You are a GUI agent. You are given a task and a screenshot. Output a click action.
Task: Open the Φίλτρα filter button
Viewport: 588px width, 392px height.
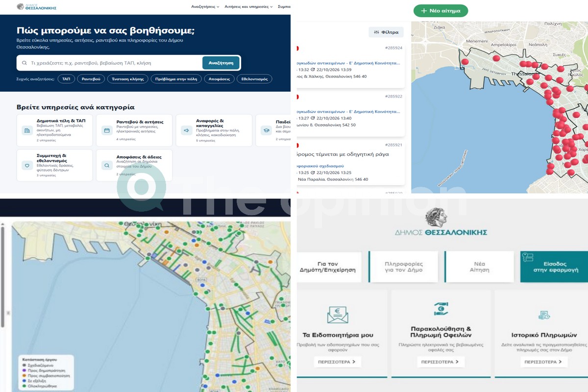[386, 32]
